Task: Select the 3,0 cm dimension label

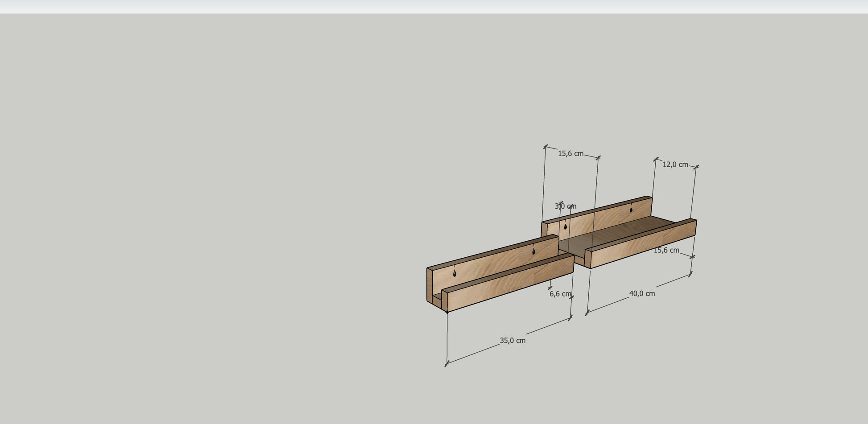Action: pyautogui.click(x=565, y=206)
